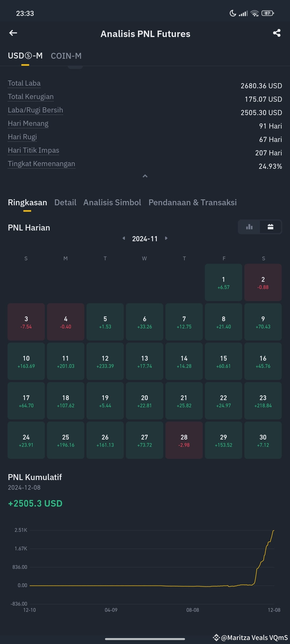Tap the share icon
The image size is (290, 644).
point(277,33)
